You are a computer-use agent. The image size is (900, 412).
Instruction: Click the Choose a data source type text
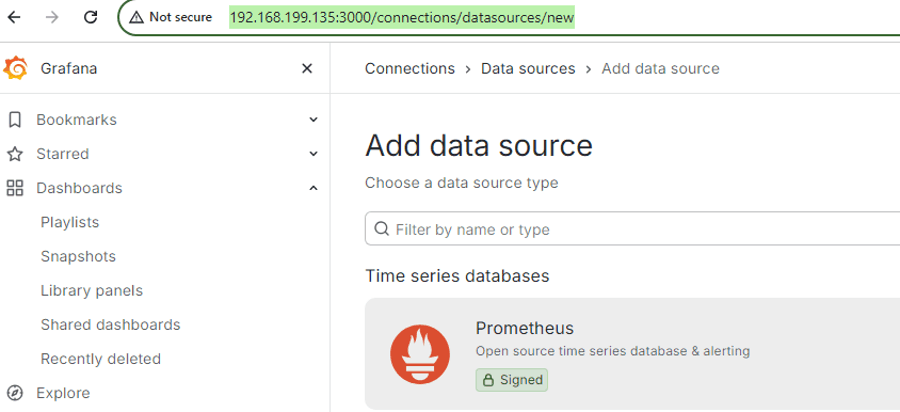(461, 183)
